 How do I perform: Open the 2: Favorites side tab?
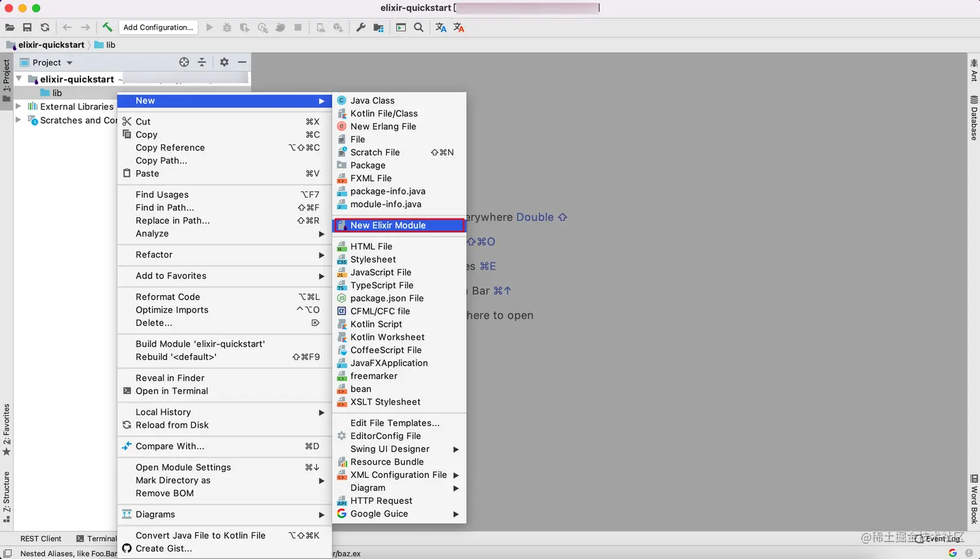tap(6, 429)
